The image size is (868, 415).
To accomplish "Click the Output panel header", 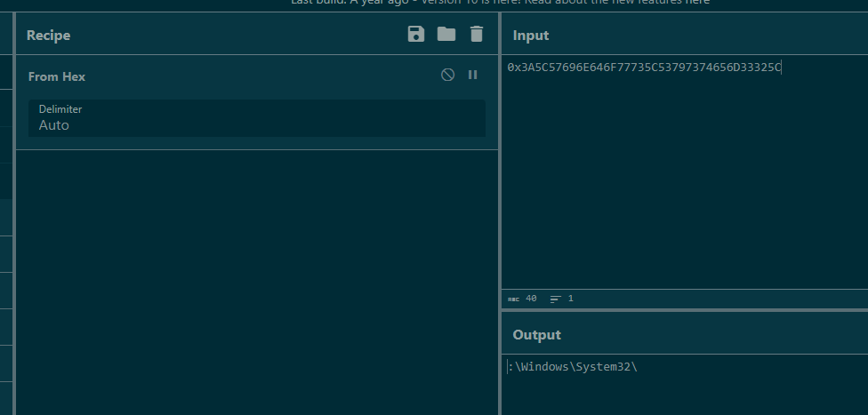I will tap(536, 335).
